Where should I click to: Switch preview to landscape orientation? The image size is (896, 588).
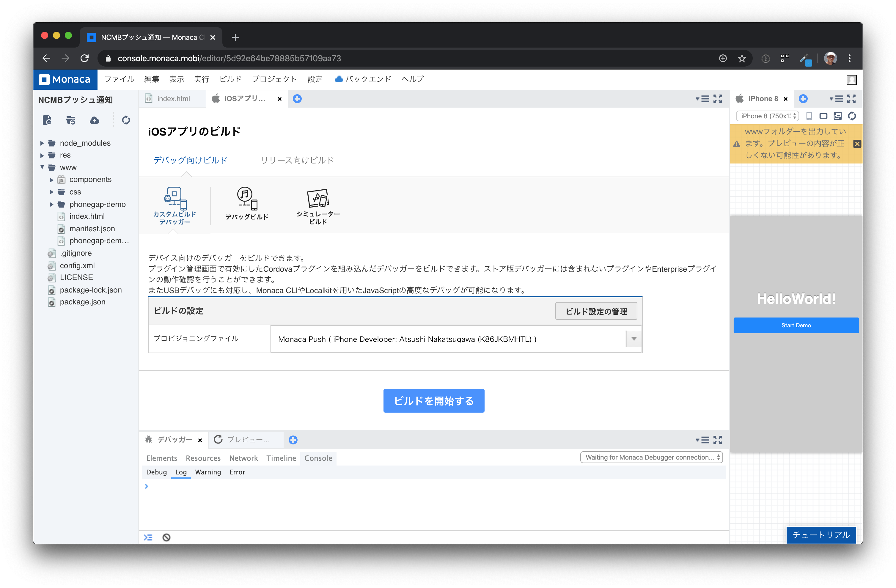(x=823, y=116)
